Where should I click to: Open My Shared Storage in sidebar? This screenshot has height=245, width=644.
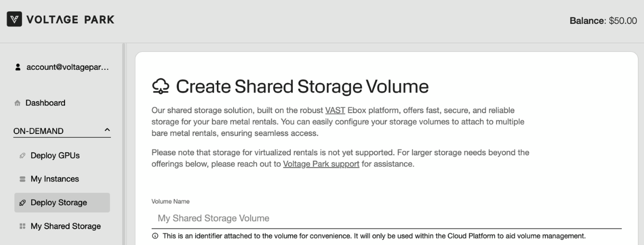[x=66, y=226]
